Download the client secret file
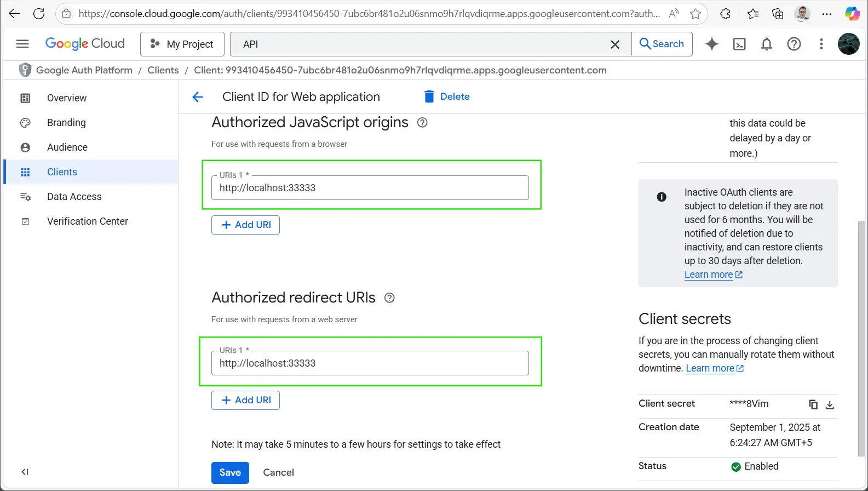The width and height of the screenshot is (868, 491). pyautogui.click(x=830, y=404)
